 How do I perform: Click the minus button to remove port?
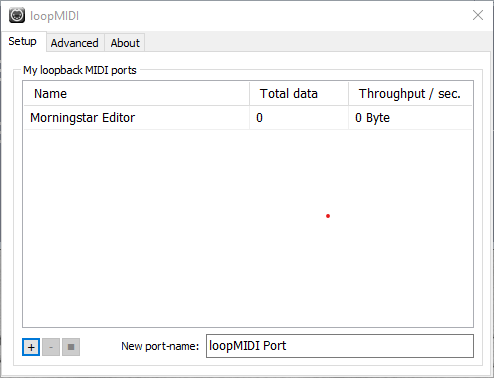tap(51, 347)
